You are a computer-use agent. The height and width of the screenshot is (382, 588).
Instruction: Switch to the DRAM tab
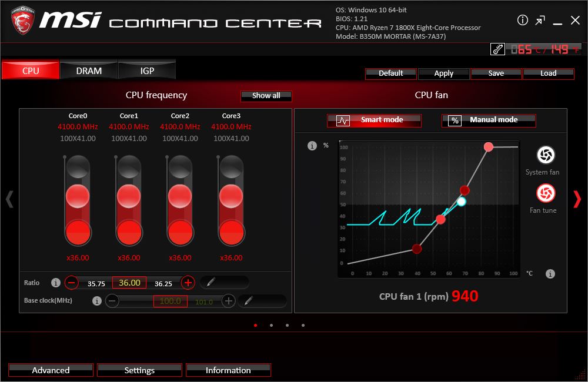coord(89,70)
